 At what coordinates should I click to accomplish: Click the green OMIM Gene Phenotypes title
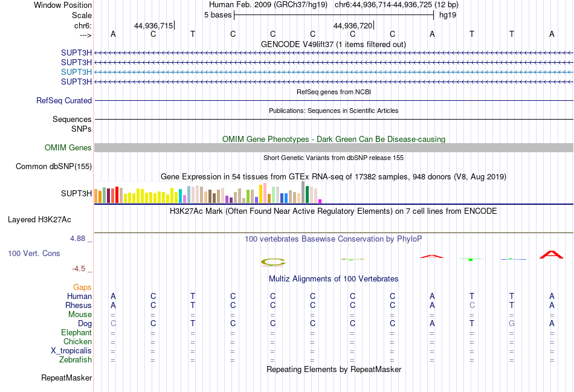point(334,139)
